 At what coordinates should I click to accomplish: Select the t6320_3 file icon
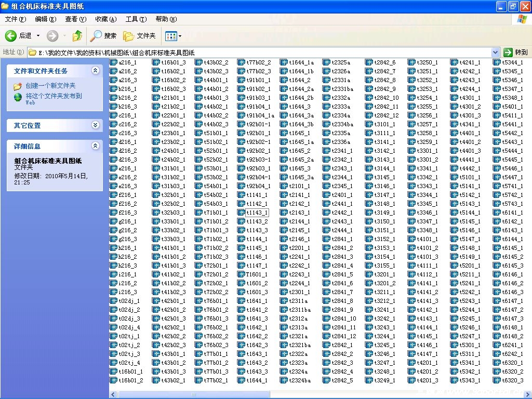[496, 380]
